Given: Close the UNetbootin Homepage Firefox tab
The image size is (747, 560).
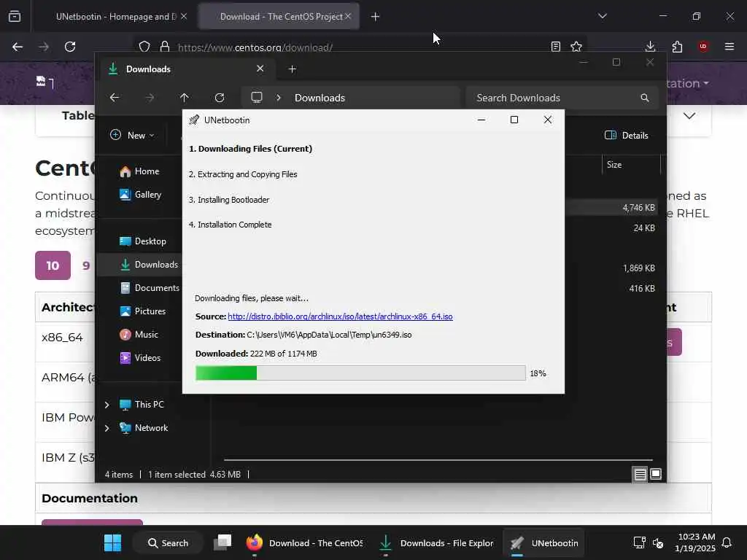Looking at the screenshot, I should click(184, 16).
